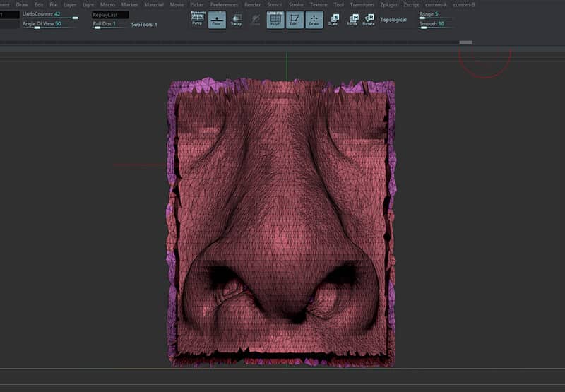Screen dimensions: 565x392
Task: Toggle Edit mode button
Action: (x=295, y=20)
